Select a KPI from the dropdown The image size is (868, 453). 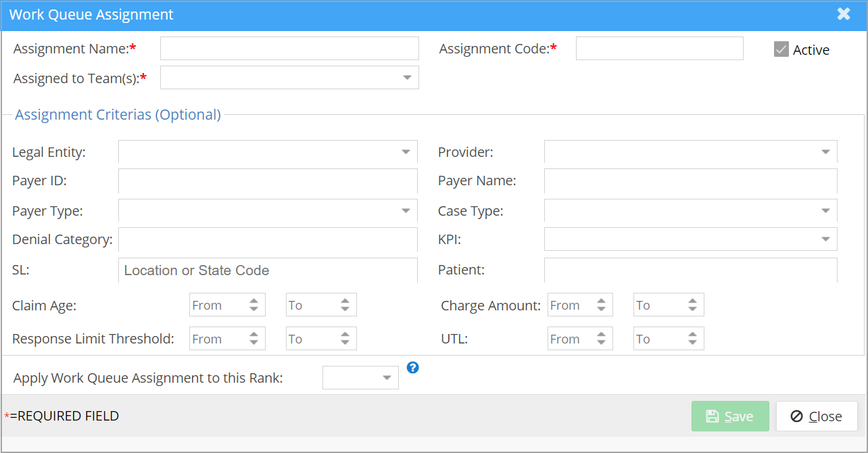(825, 239)
